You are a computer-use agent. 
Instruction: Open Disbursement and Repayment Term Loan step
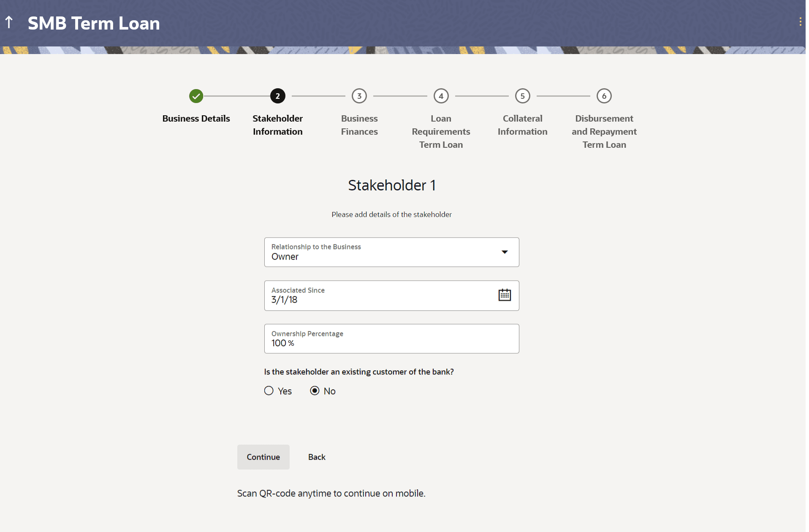(604, 132)
